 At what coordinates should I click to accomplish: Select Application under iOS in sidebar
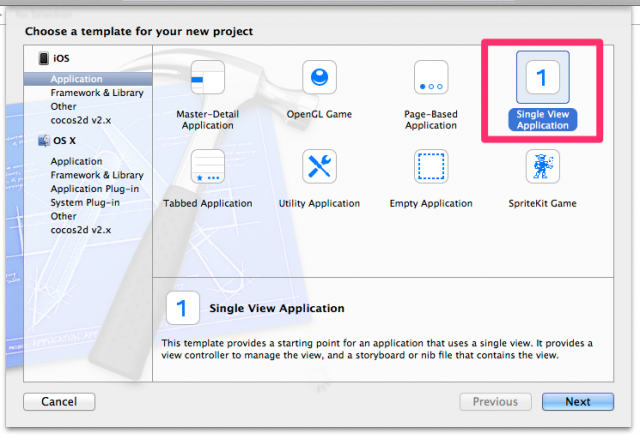[76, 79]
